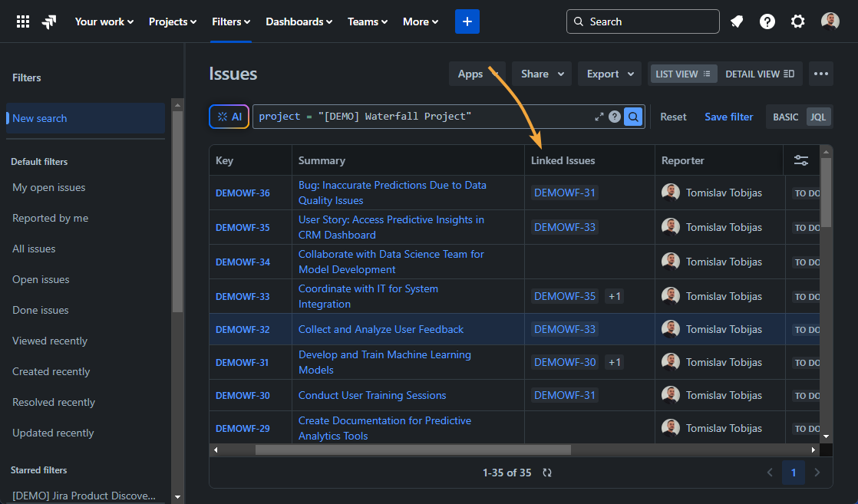Open the Filters menu in the navigation bar

pyautogui.click(x=230, y=21)
